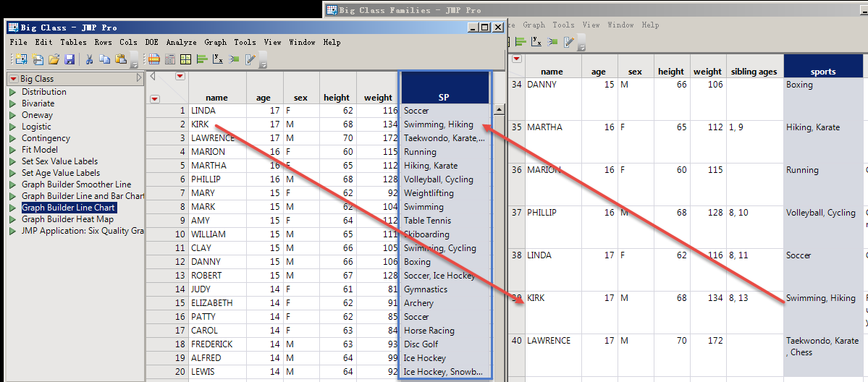The image size is (868, 382).
Task: Click the Open file folder icon
Action: pos(54,59)
